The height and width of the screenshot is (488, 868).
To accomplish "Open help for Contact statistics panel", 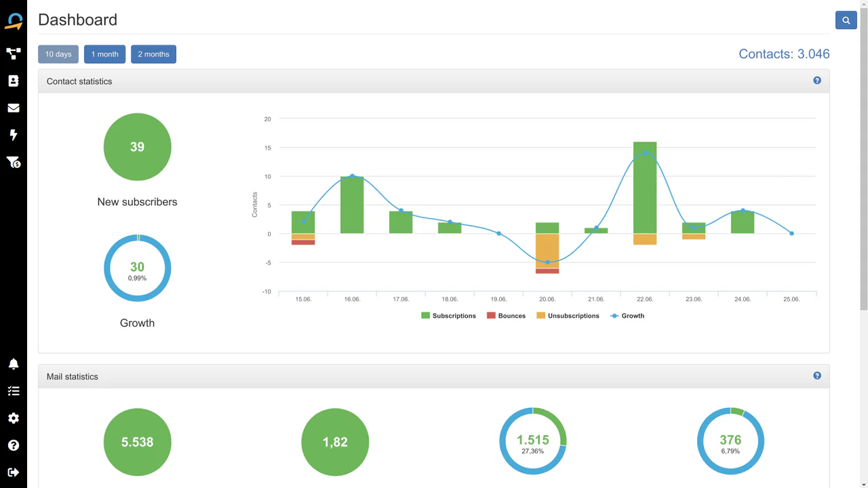I will point(817,81).
